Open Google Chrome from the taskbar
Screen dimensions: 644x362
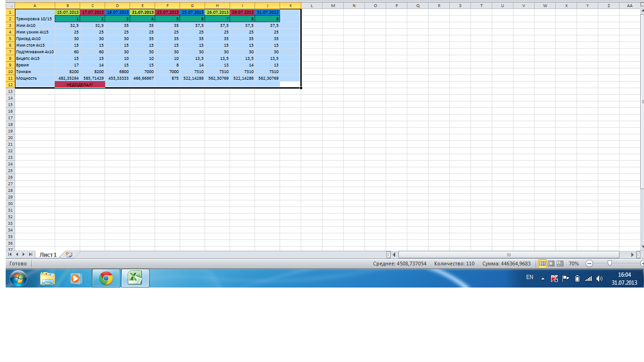pos(106,279)
